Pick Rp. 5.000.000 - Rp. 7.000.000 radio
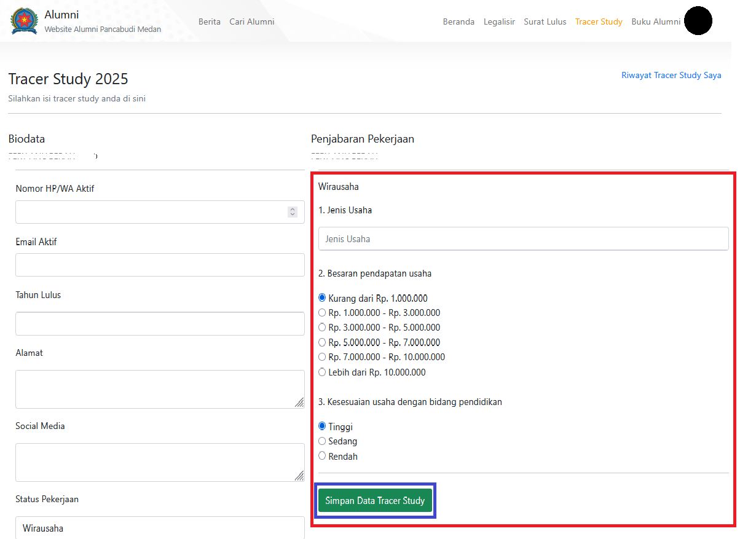Screen dimensions: 756x539 (322, 342)
